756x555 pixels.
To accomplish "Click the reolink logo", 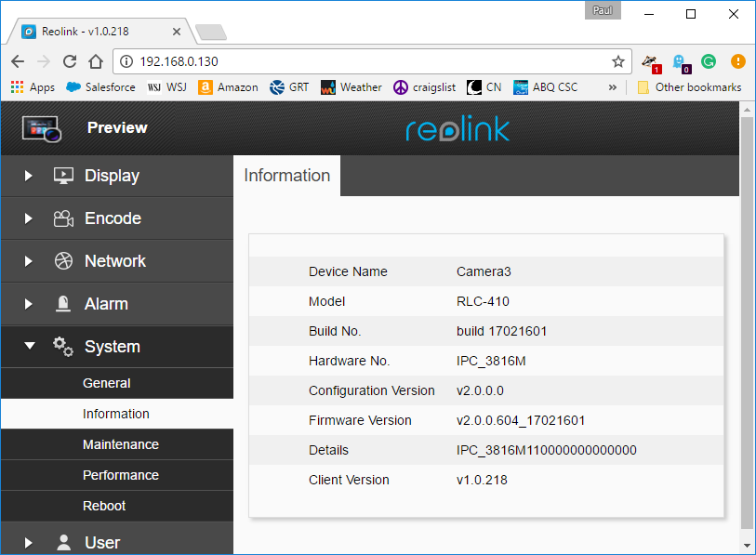I will coord(458,128).
